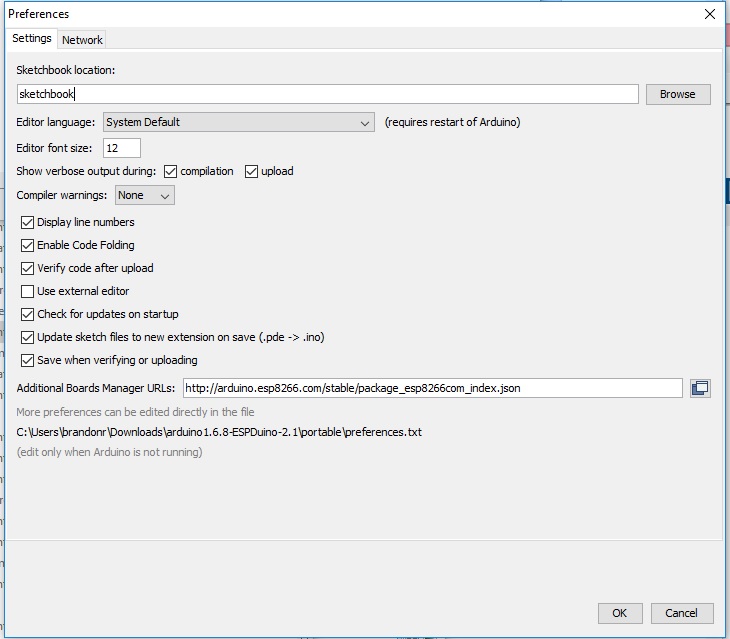Select the Settings tab
730x639 pixels.
point(32,38)
